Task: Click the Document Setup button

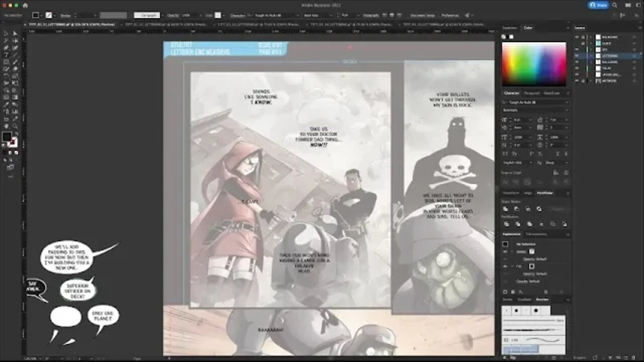Action: tap(423, 15)
